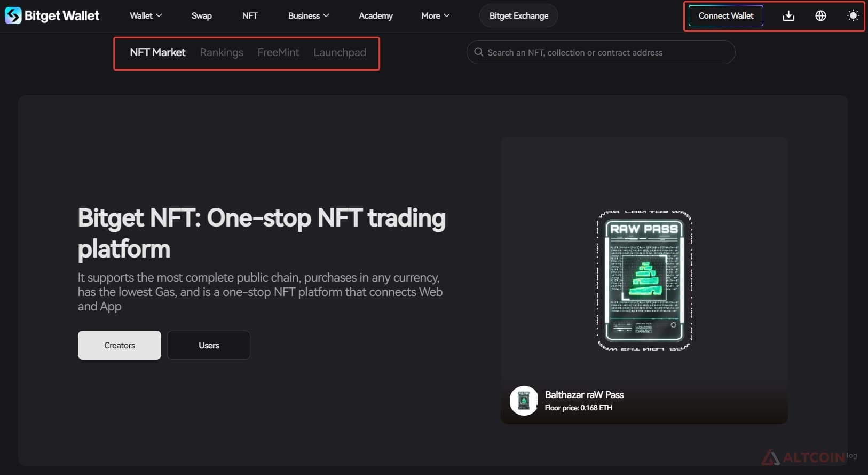Open Bitget Exchange button
The image size is (868, 475).
pos(519,16)
